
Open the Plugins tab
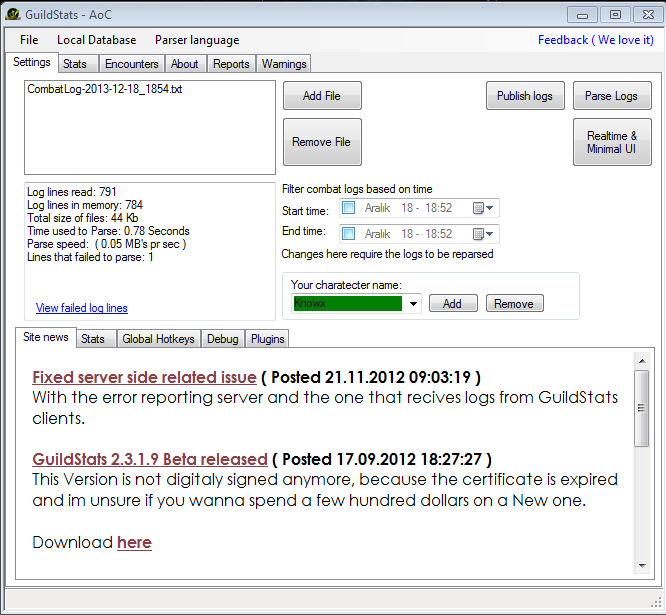click(x=268, y=339)
